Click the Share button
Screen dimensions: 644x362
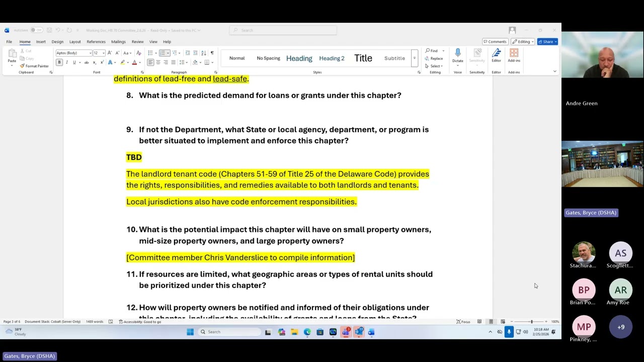pos(547,42)
